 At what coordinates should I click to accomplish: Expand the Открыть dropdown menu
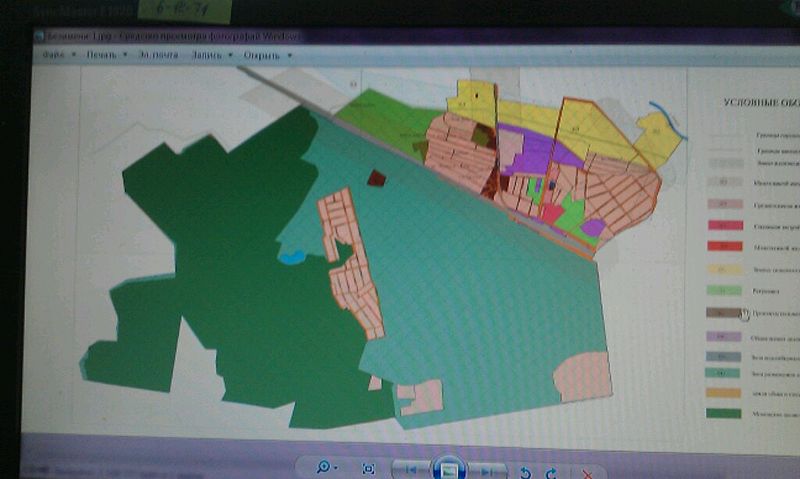(x=268, y=55)
